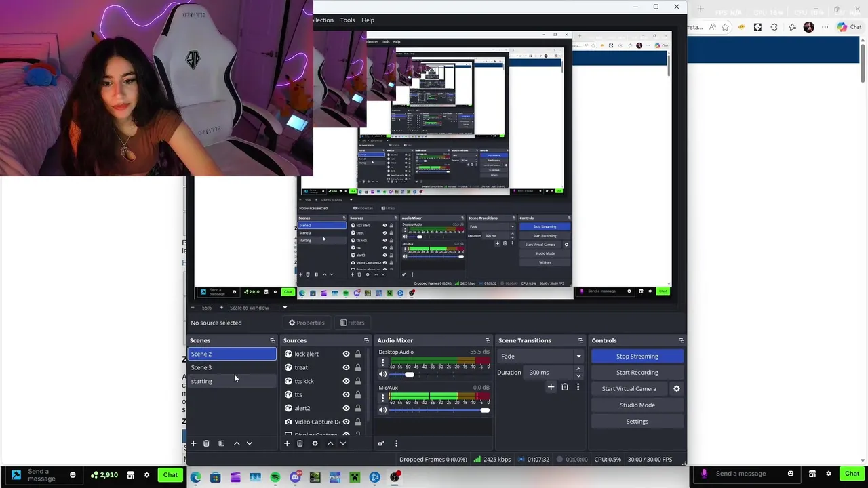Add a new scene with the plus icon
Screen dimensions: 868x488
pos(193,443)
